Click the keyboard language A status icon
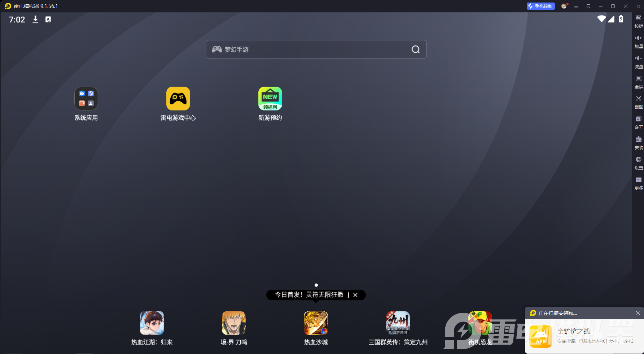This screenshot has height=354, width=644. [x=48, y=20]
